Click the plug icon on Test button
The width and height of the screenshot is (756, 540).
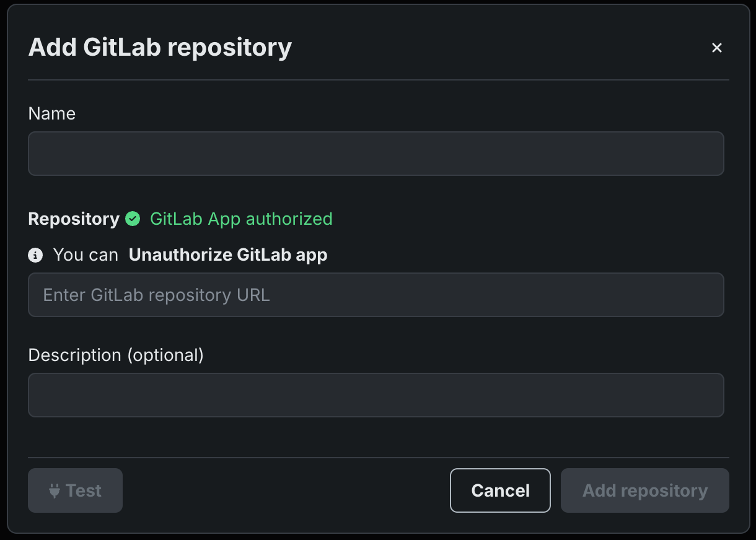coord(55,491)
